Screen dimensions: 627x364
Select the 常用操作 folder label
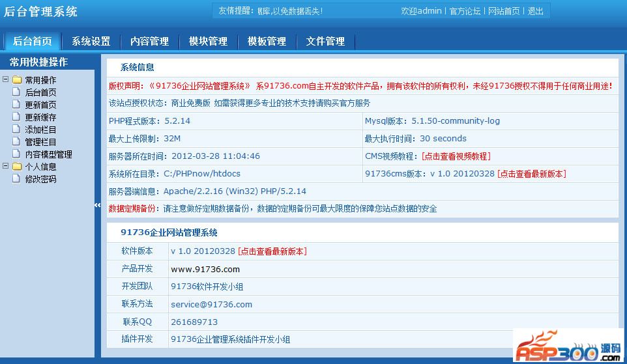click(40, 80)
